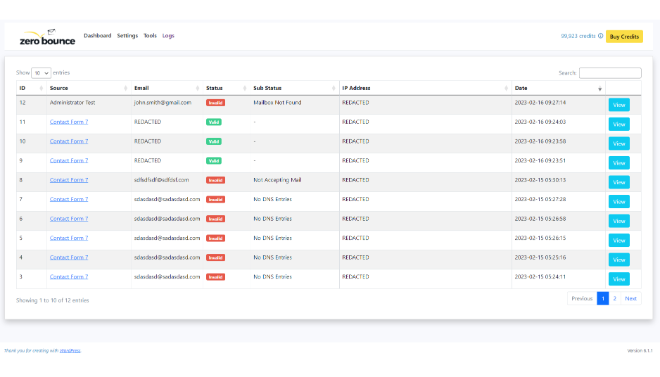
Task: View log entry 7 details
Action: (619, 202)
